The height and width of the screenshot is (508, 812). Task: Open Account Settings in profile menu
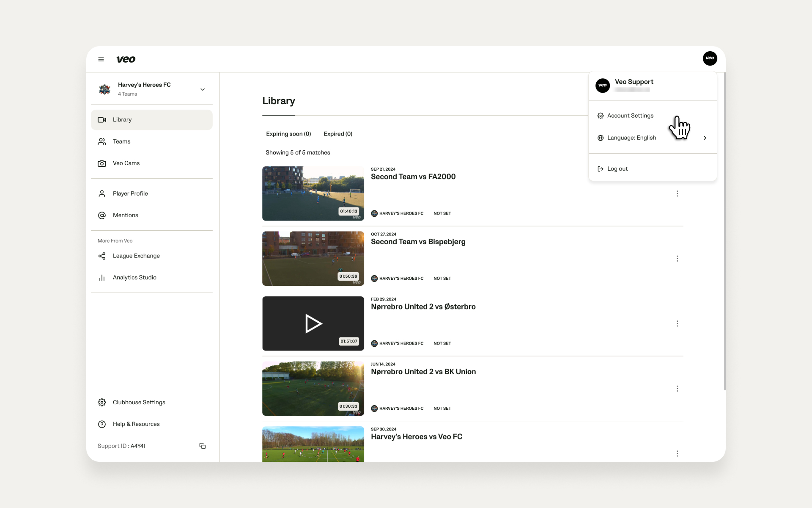click(653, 116)
